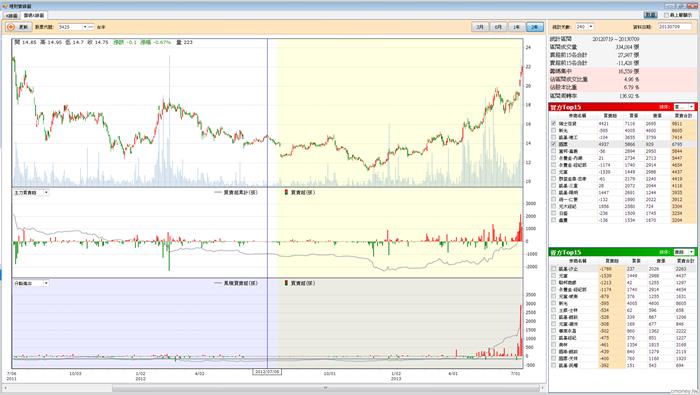Open the statistics days 240 dropdown
700x395 pixels.
tap(591, 27)
